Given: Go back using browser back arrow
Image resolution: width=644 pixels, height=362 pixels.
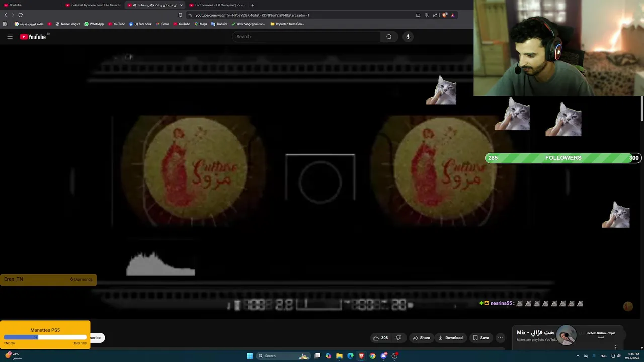Looking at the screenshot, I should click(x=6, y=15).
